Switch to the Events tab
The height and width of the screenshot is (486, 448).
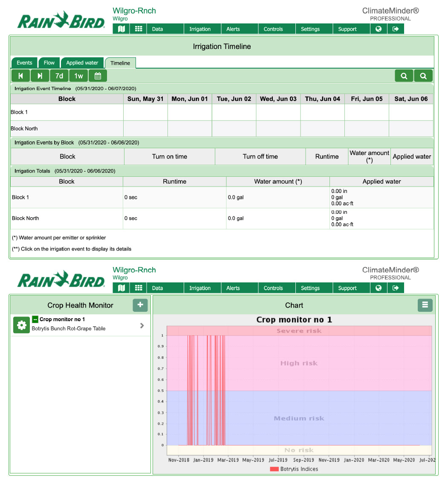tap(24, 63)
